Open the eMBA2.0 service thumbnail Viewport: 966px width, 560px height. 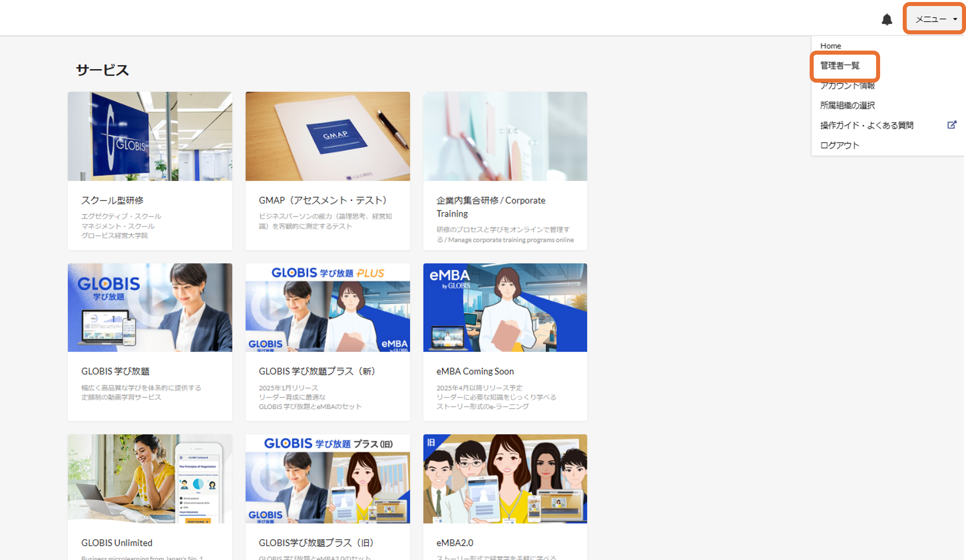[505, 478]
